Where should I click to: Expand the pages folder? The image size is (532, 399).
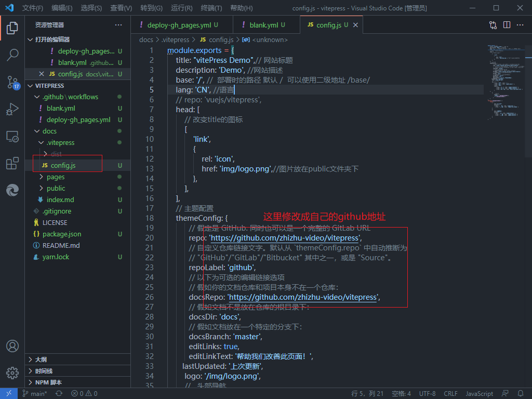[78, 177]
